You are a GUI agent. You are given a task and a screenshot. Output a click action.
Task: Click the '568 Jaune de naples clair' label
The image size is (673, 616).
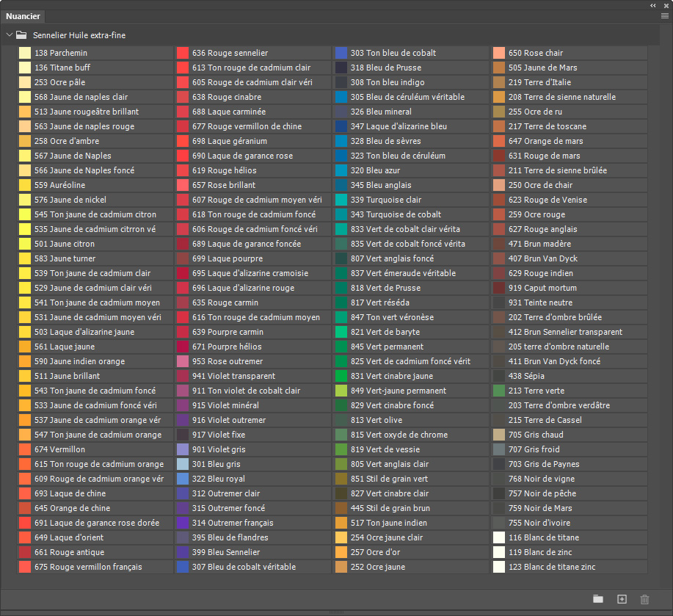click(x=81, y=97)
